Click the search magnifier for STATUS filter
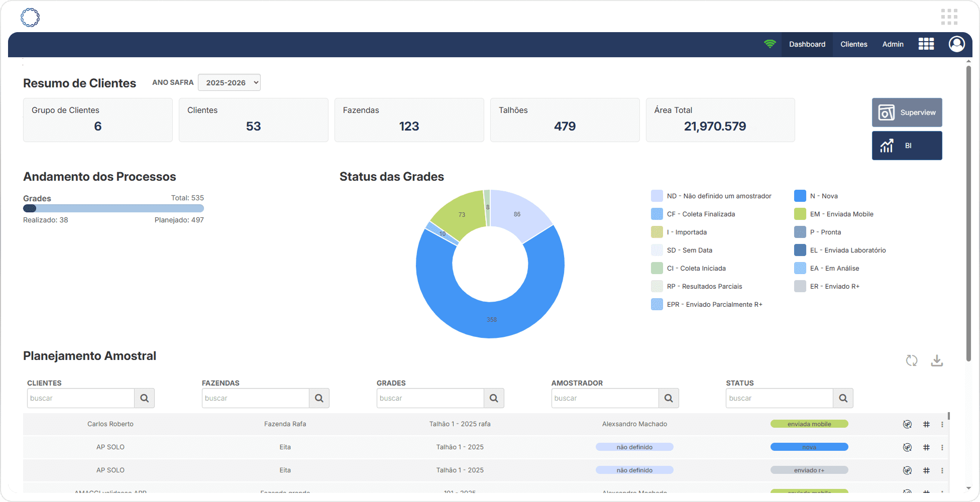Screen dimensions: 980x502 coord(843,398)
